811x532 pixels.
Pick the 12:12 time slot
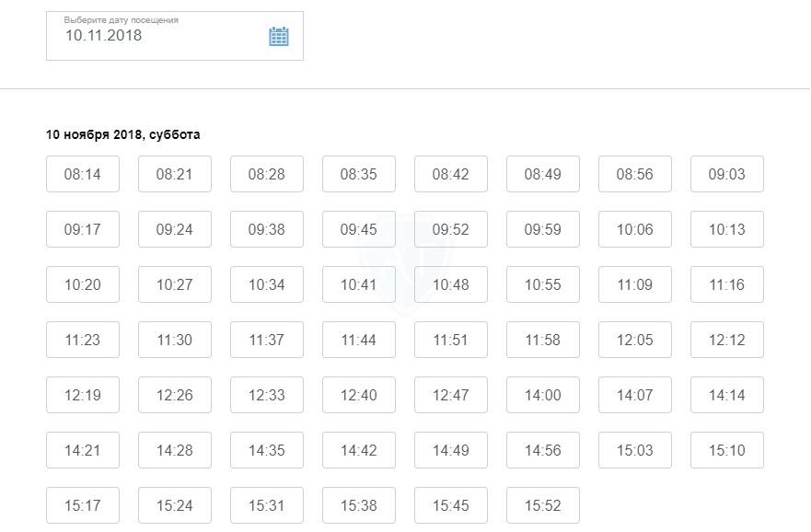(x=727, y=340)
